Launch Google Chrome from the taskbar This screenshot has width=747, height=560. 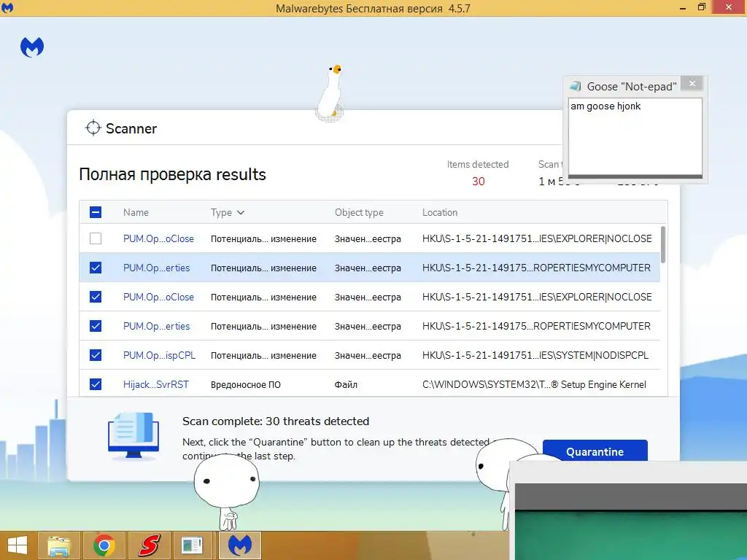(x=104, y=545)
